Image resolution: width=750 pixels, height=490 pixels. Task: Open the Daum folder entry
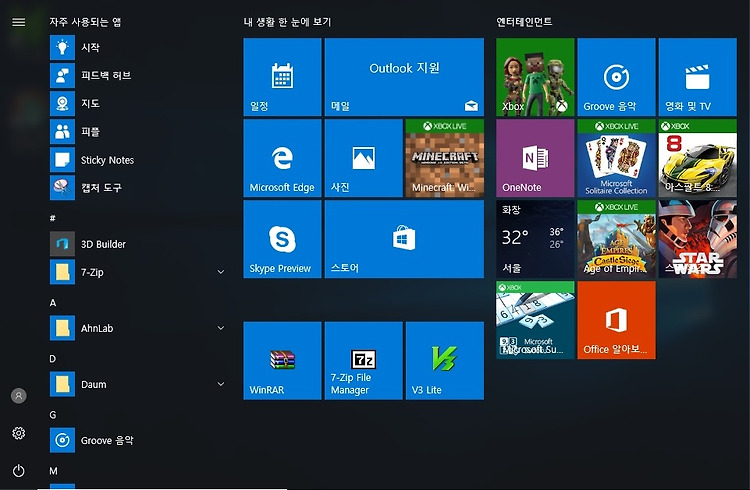coord(139,384)
